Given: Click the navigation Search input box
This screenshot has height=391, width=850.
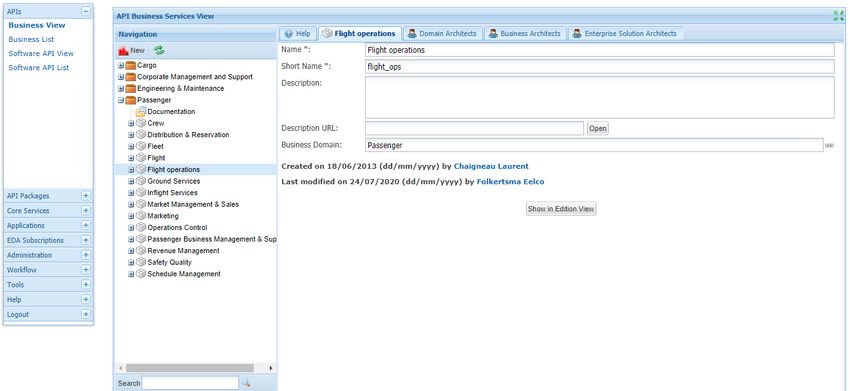Looking at the screenshot, I should [x=190, y=383].
